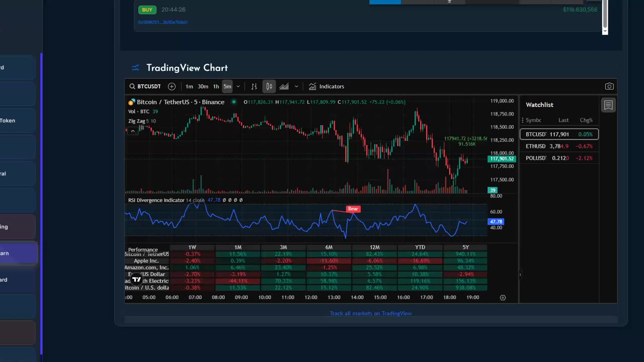Select the candles chart style icon
Viewport: 644px width, 362px height.
(x=269, y=86)
